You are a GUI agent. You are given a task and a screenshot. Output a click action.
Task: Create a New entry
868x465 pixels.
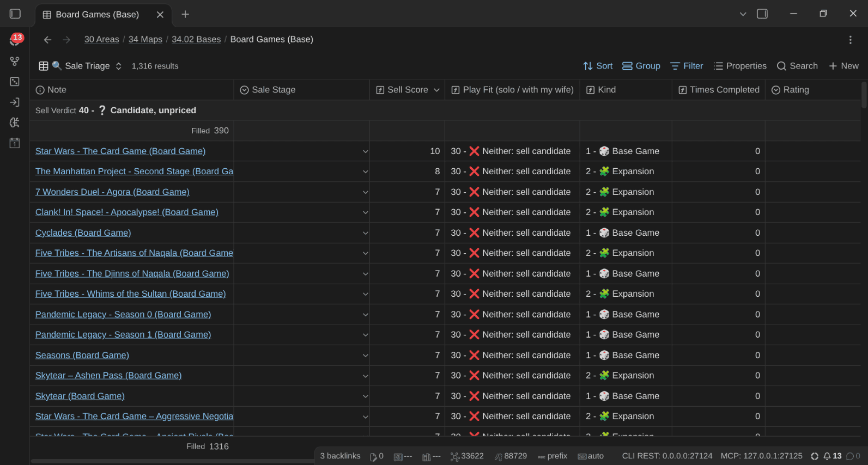tap(843, 66)
